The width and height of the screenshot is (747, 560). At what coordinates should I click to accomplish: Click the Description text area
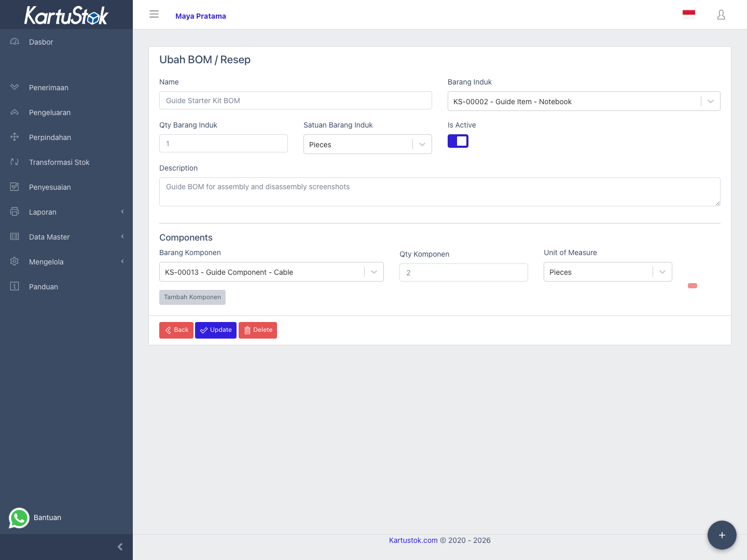440,192
